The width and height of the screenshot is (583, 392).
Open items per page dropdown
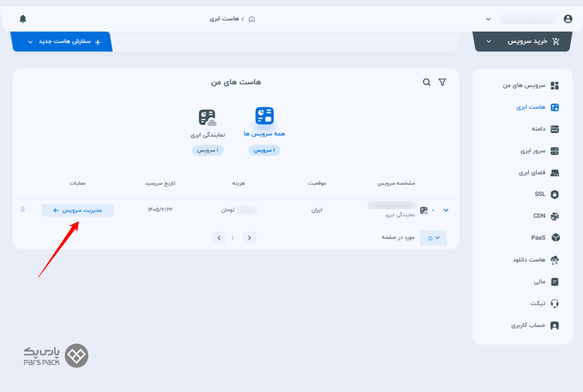[x=433, y=238]
